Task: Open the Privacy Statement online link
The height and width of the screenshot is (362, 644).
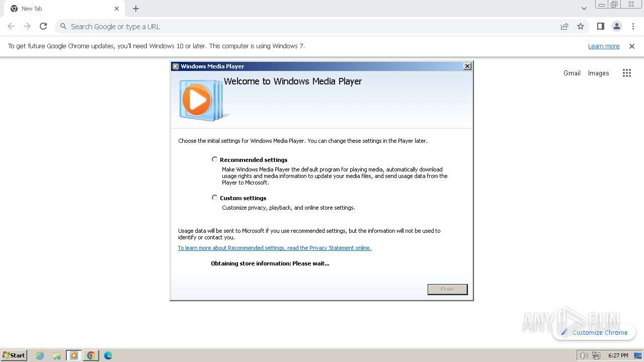Action: click(275, 248)
